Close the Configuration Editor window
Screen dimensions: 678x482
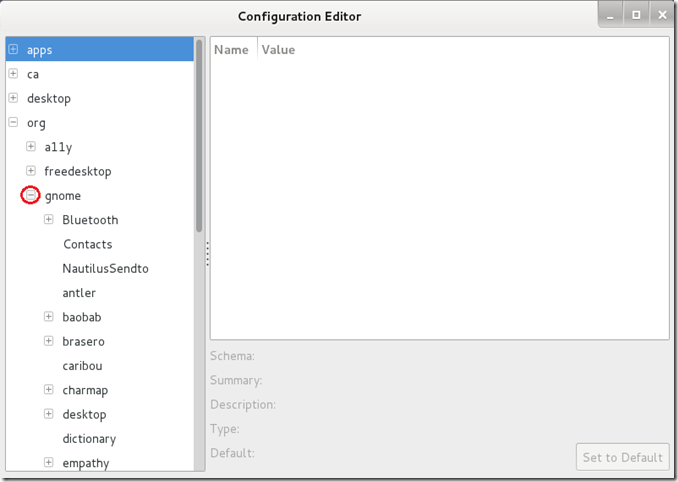[662, 15]
